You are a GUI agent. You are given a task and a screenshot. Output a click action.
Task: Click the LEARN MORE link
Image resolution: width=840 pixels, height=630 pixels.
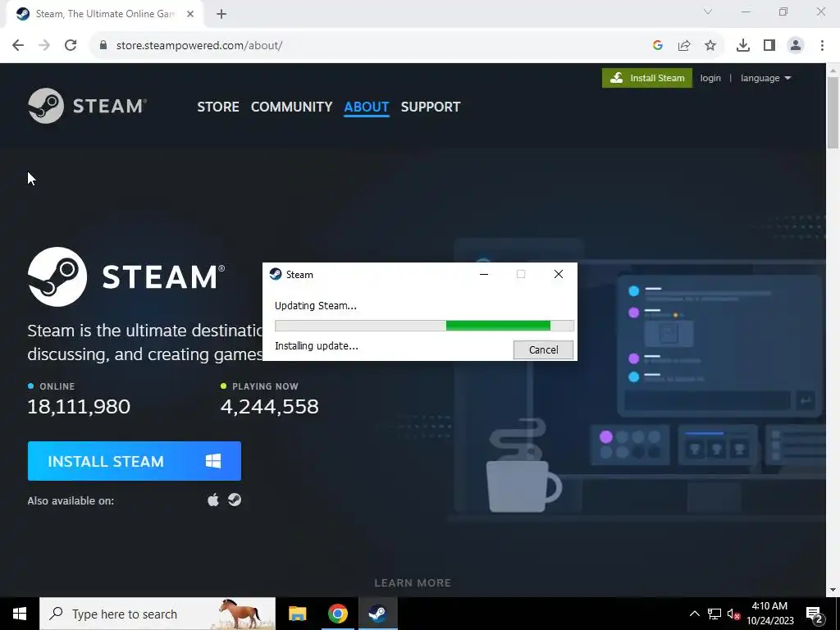coord(413,583)
